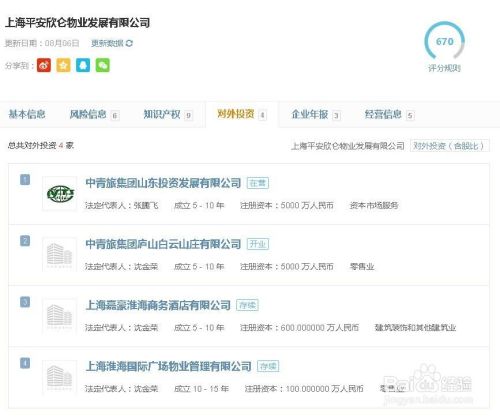The width and height of the screenshot is (500, 417).
Task: Click legal representative 沈金荣 in row 2
Action: pyautogui.click(x=146, y=267)
